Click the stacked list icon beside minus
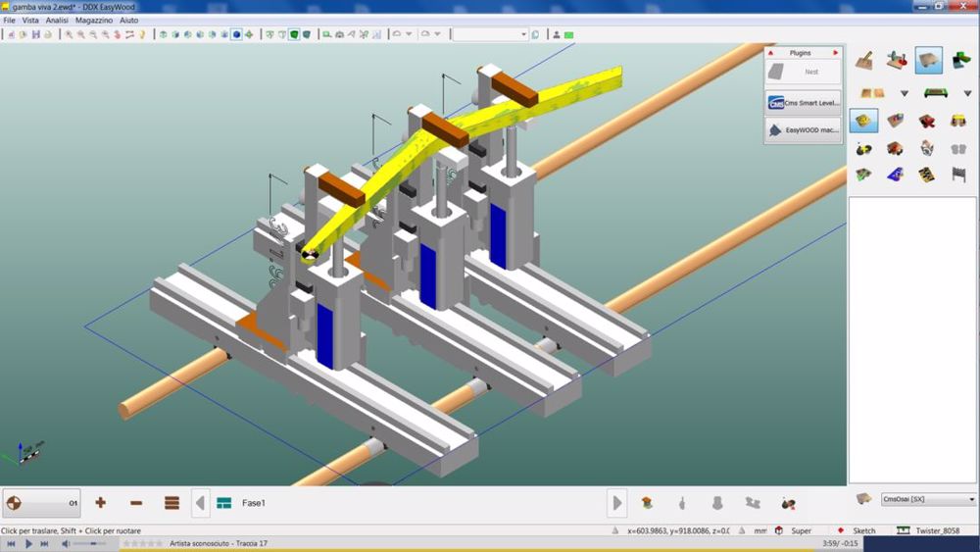 click(x=171, y=503)
